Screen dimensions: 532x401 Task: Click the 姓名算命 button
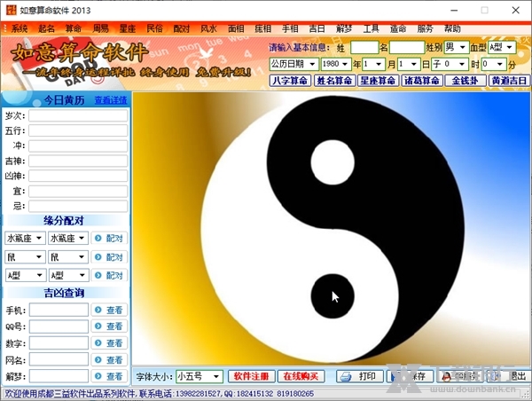[x=334, y=81]
